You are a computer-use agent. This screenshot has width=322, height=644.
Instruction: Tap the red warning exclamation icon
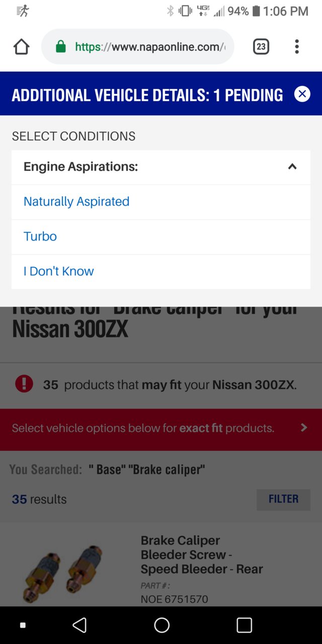(x=24, y=384)
